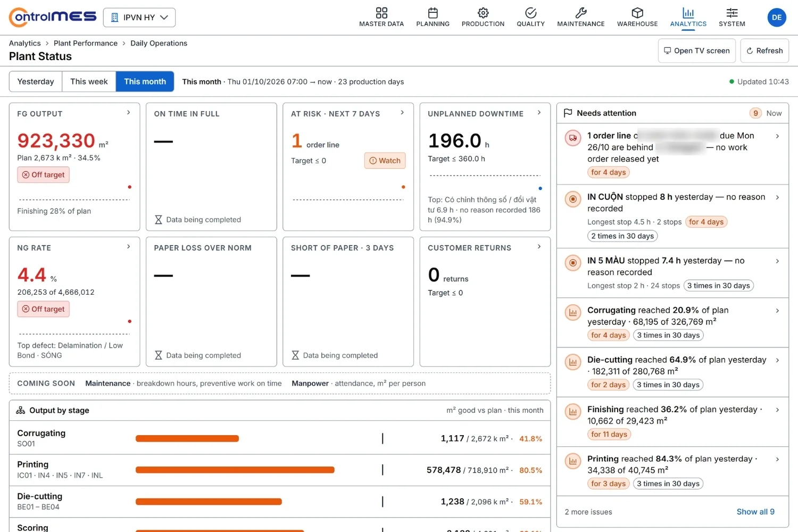Click chart icon beside Finishing alert
Screen dimensions: 798x532
click(x=573, y=411)
